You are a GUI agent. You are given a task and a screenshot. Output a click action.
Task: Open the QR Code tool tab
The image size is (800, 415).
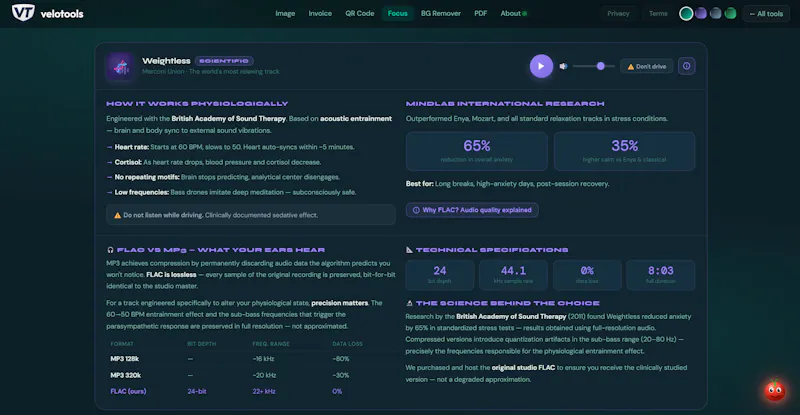pyautogui.click(x=360, y=14)
